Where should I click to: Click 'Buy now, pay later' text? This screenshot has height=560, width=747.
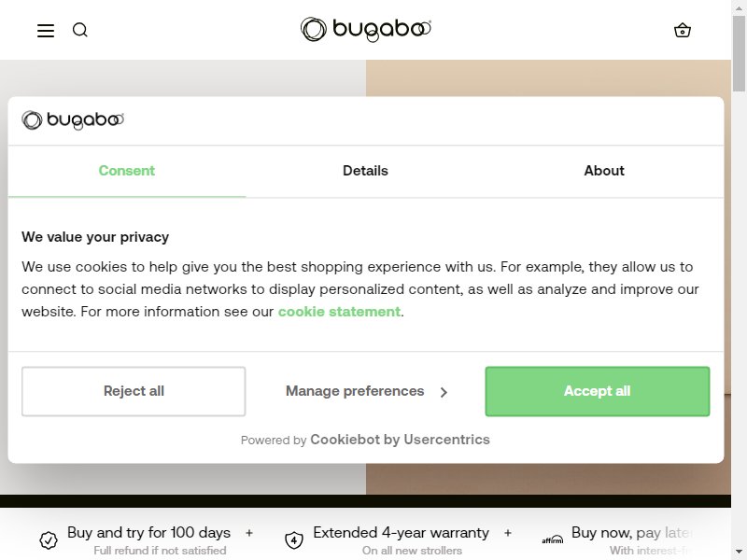[x=632, y=533]
